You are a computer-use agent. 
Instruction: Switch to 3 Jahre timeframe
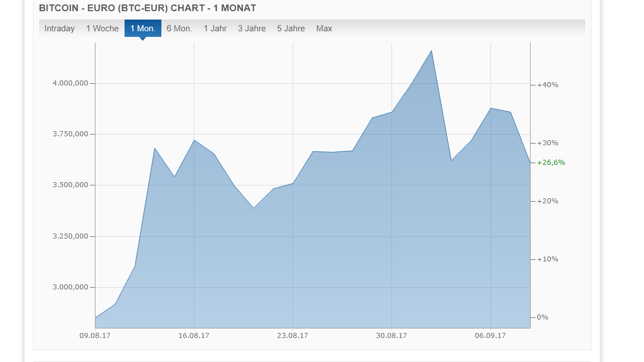(x=252, y=28)
